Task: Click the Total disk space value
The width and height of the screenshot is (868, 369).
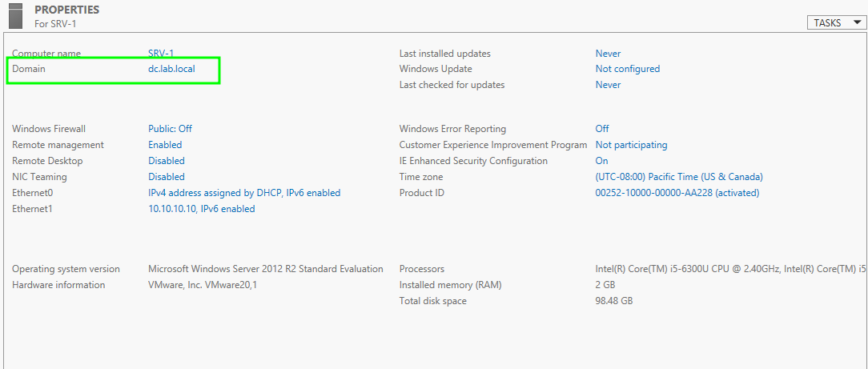Action: 613,301
